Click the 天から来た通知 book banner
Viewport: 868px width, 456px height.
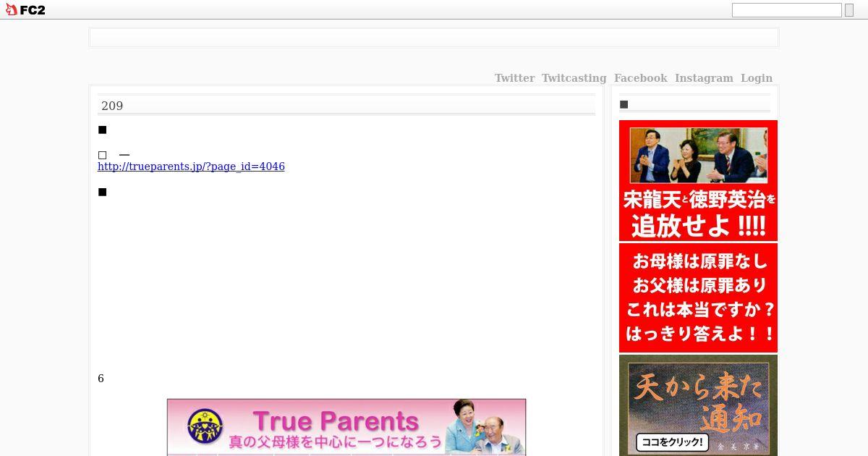[x=698, y=405]
